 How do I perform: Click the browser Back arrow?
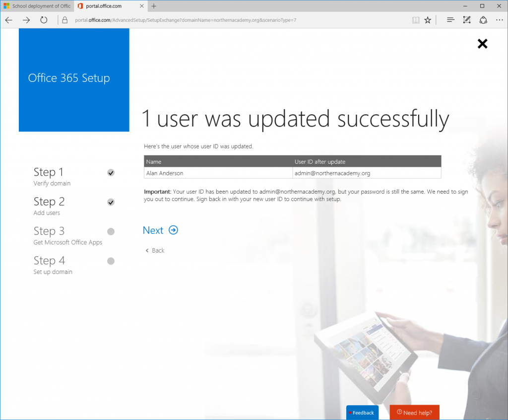click(9, 20)
